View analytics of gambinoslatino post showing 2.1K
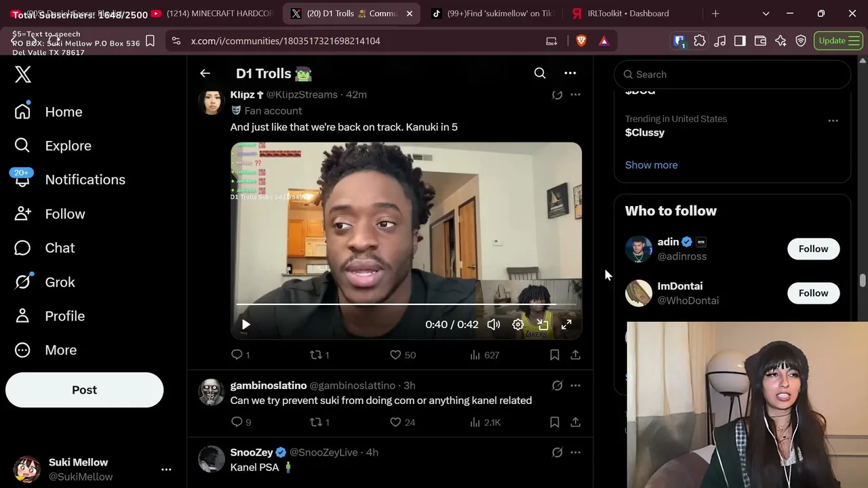 [485, 422]
